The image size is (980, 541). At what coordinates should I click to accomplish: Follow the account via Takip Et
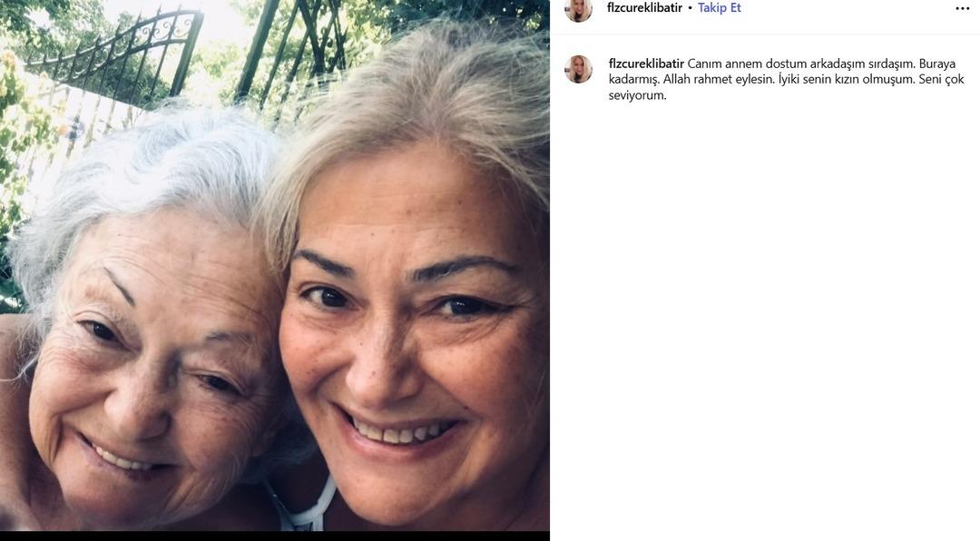coord(720,8)
